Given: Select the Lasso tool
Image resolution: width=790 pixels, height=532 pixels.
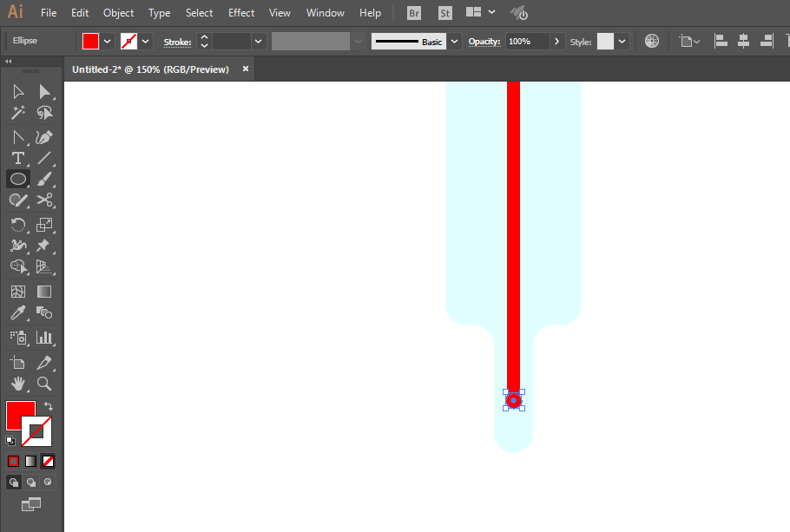Looking at the screenshot, I should click(x=44, y=112).
